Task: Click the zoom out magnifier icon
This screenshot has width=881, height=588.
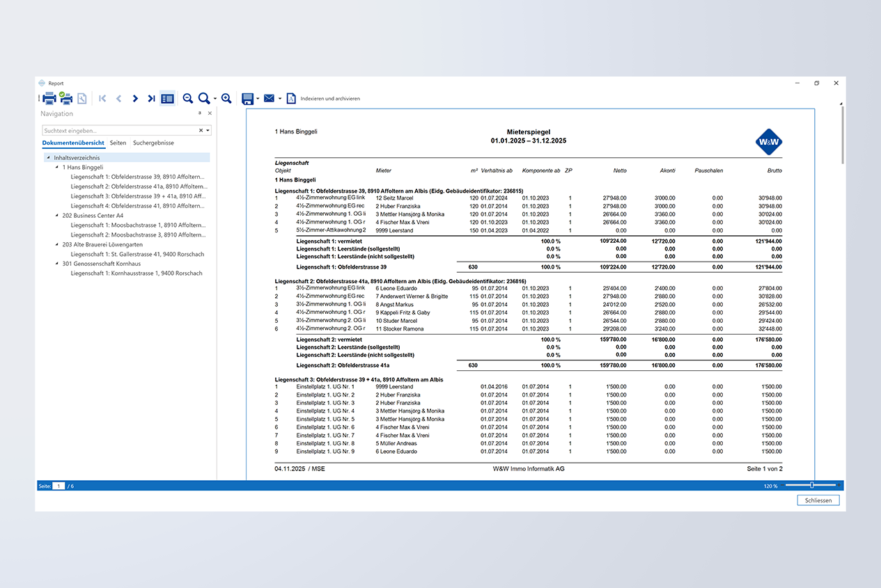Action: (187, 99)
